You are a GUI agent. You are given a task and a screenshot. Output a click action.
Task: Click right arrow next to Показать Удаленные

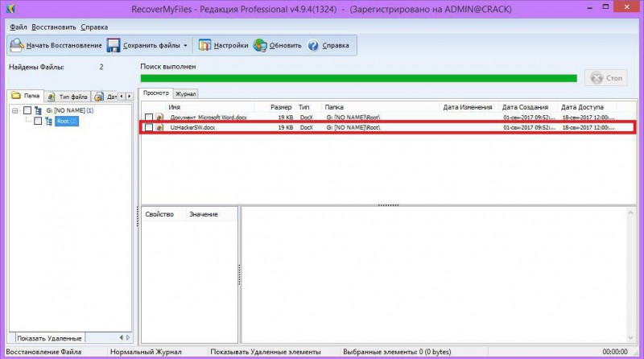tap(128, 337)
